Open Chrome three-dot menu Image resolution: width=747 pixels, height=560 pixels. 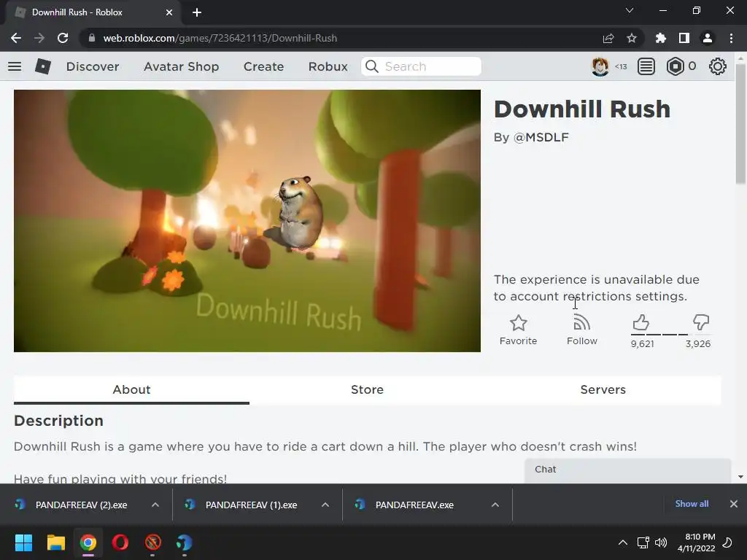(731, 38)
